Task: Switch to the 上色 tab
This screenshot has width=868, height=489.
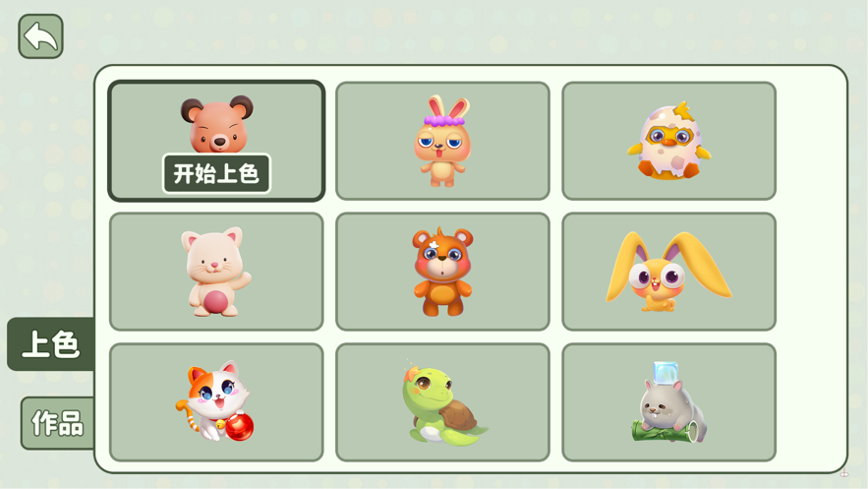Action: click(51, 344)
